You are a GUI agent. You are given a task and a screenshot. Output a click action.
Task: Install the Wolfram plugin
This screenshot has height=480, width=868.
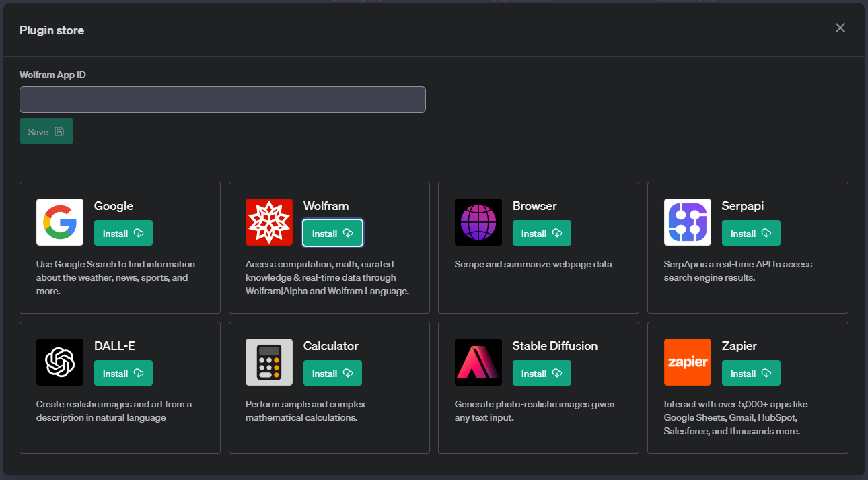click(332, 234)
